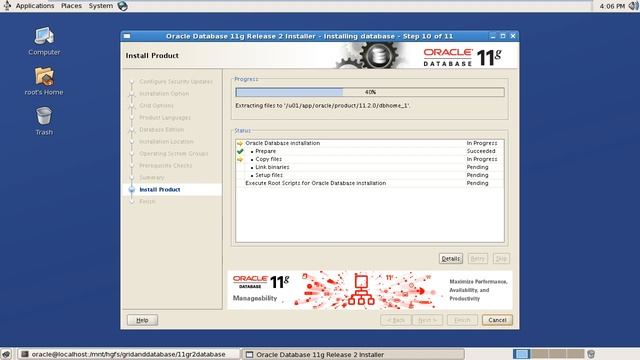The height and width of the screenshot is (360, 640).
Task: Click the arrow icon beside Copy files
Action: (240, 159)
